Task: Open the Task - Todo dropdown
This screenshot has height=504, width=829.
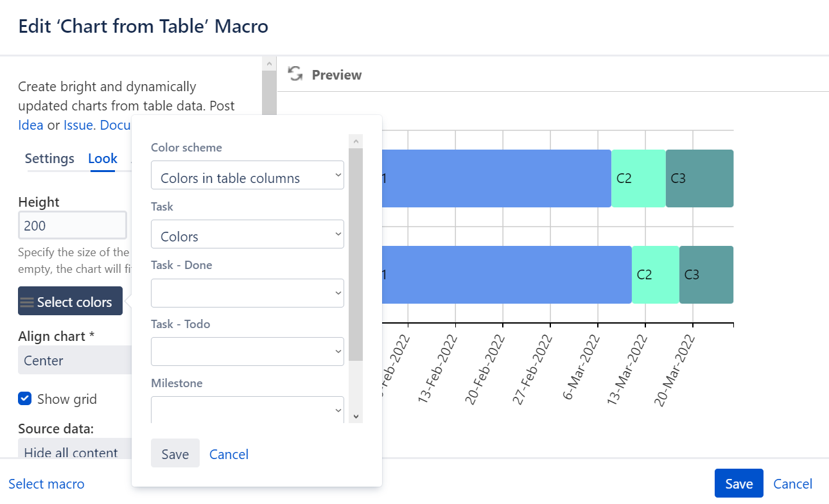Action: click(247, 351)
